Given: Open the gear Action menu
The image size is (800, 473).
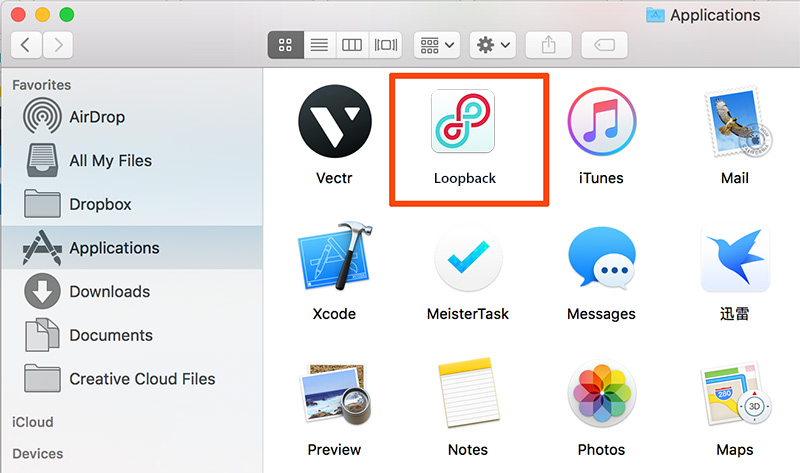Looking at the screenshot, I should [493, 45].
